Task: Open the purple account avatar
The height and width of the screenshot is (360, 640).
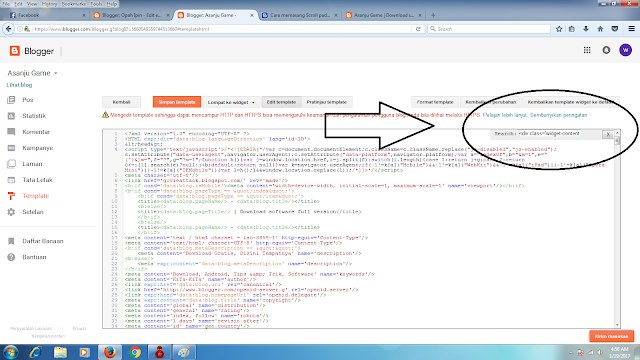Action: click(625, 50)
